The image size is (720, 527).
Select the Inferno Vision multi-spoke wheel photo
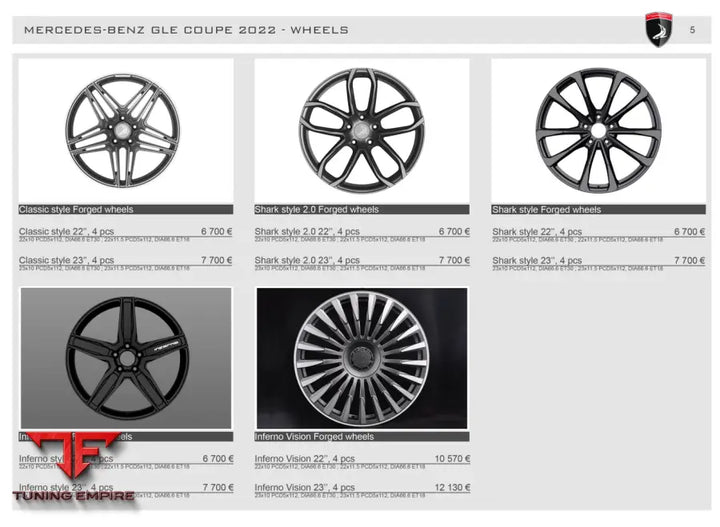[x=361, y=359]
